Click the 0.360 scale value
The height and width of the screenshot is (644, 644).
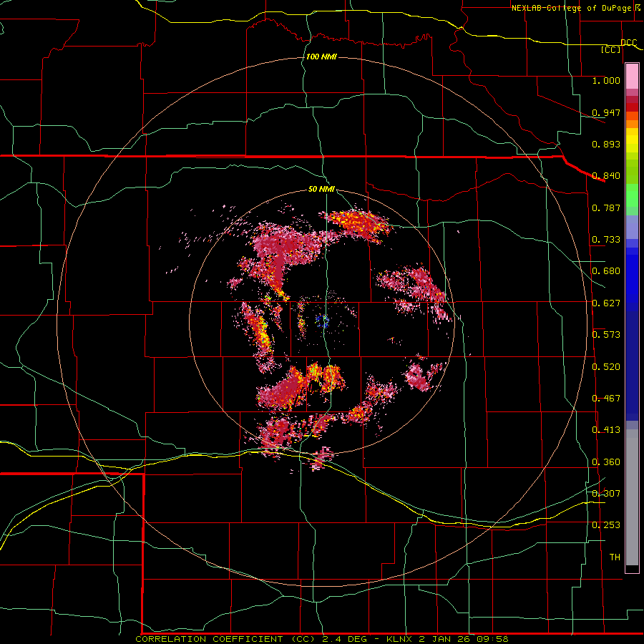pos(606,462)
